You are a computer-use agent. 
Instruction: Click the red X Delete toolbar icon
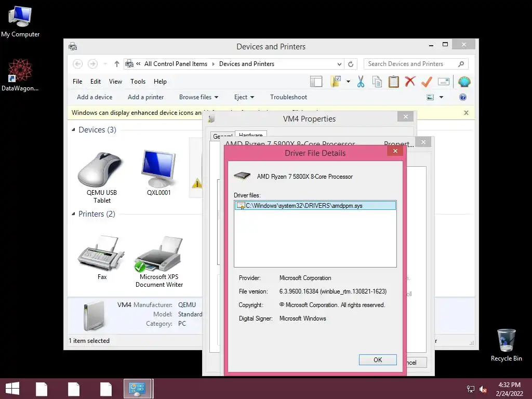pyautogui.click(x=410, y=82)
